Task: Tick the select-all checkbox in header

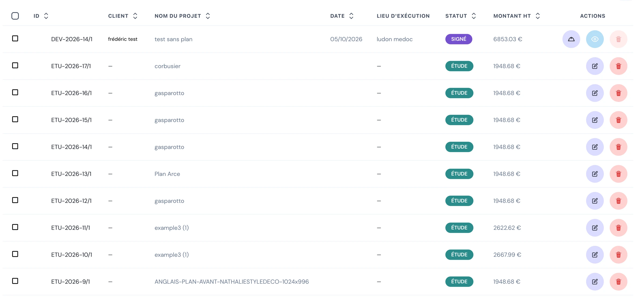Action: [15, 16]
